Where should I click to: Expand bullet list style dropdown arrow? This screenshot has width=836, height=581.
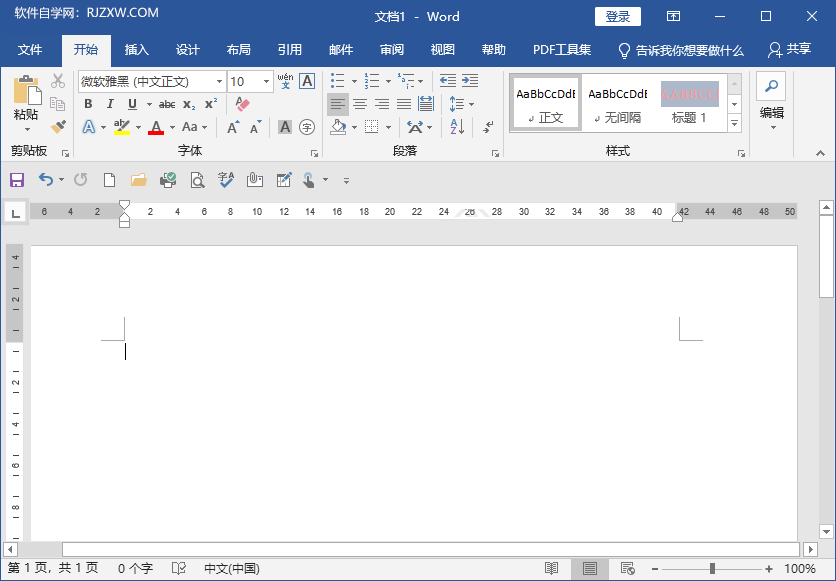354,82
